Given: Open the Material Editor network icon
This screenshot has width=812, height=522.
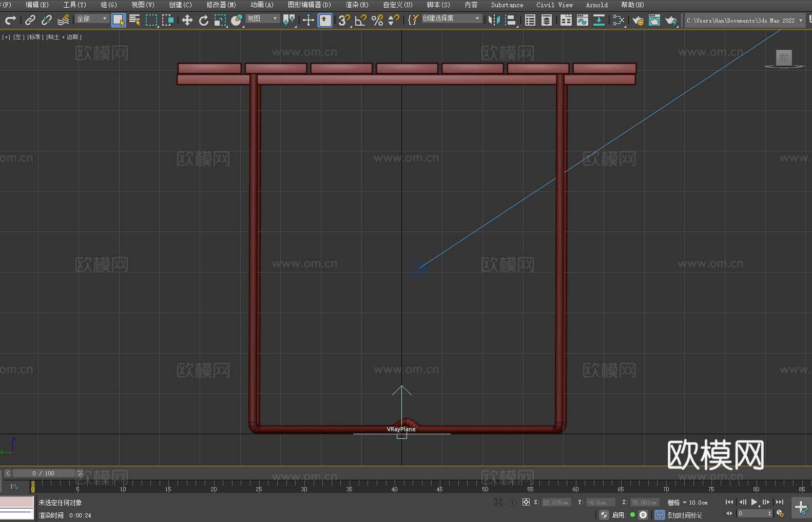Looking at the screenshot, I should (618, 20).
